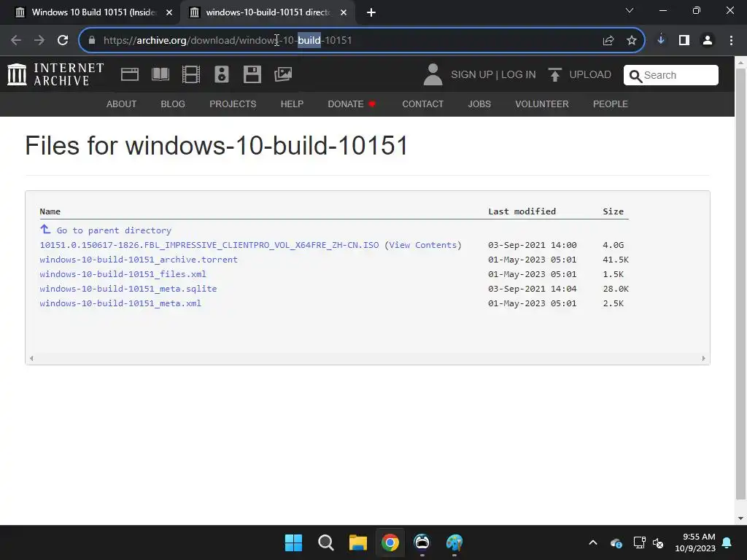Viewport: 747px width, 560px height.
Task: Open the PEOPLE menu item
Action: 611,104
